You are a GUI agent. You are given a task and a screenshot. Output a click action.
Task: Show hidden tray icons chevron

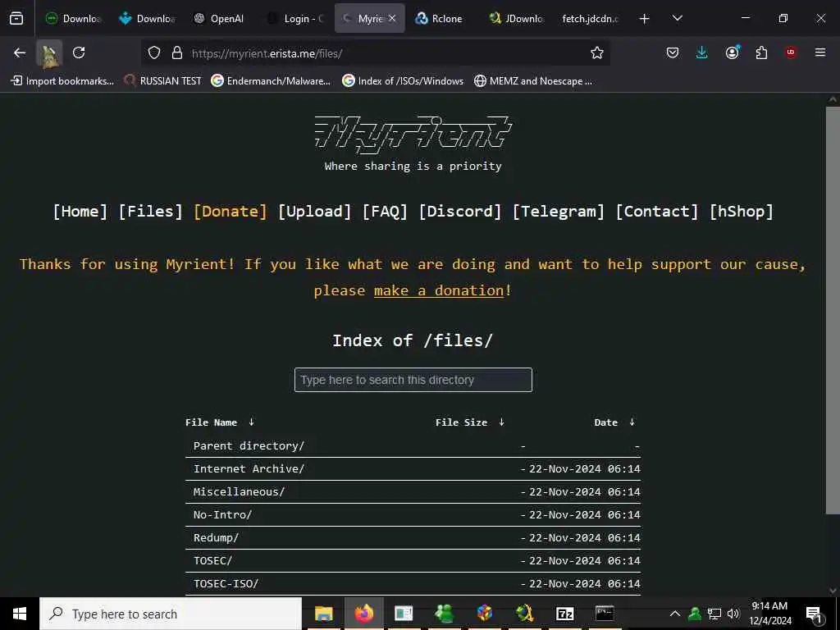pyautogui.click(x=675, y=614)
